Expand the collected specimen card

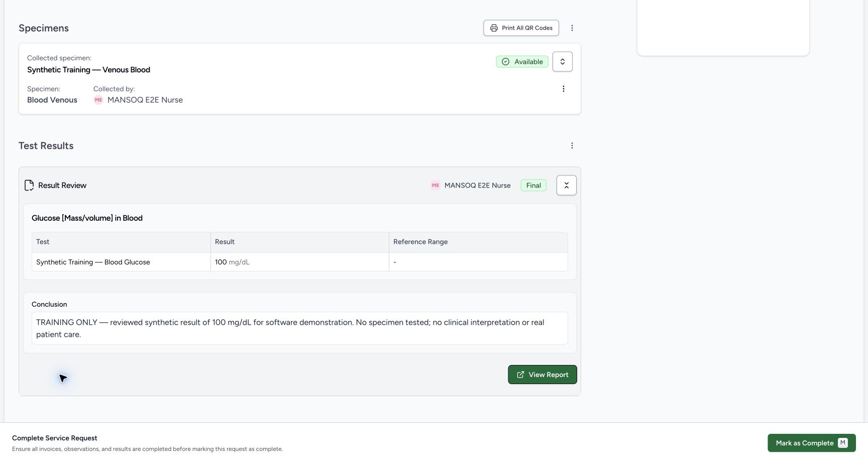(x=562, y=62)
